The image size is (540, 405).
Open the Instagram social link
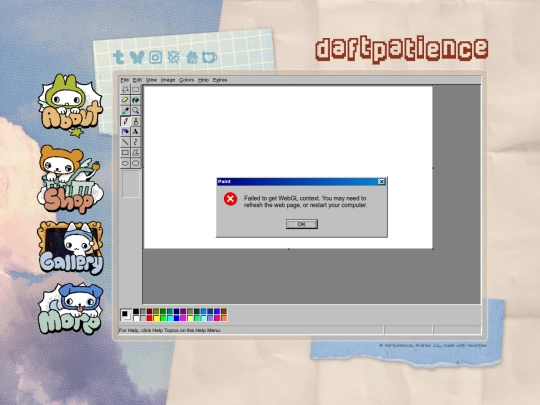pos(155,57)
